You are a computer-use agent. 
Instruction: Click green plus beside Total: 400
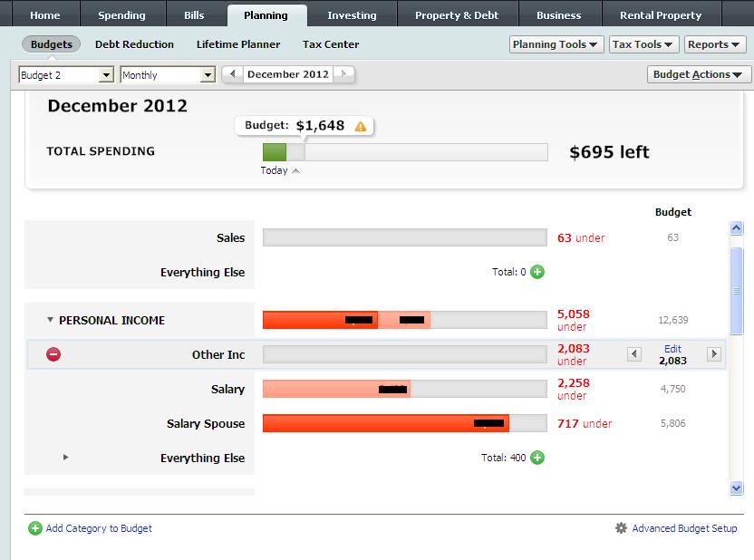click(537, 458)
